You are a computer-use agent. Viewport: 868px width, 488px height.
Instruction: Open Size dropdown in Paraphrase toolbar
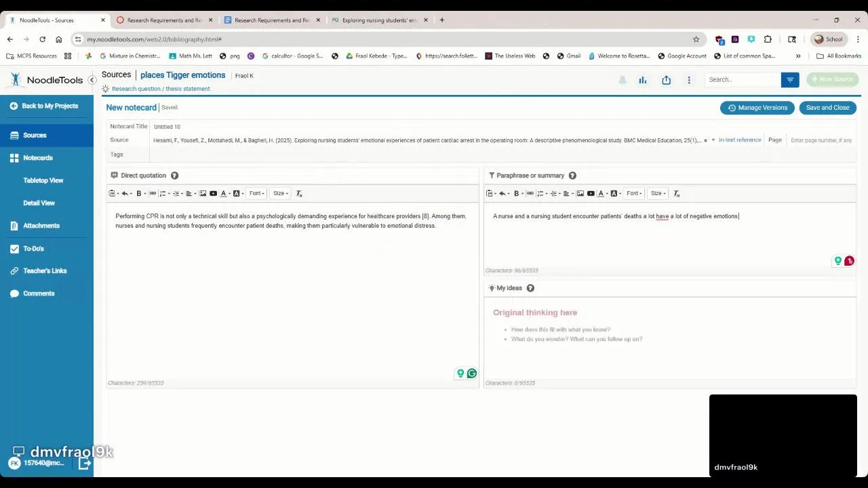658,193
